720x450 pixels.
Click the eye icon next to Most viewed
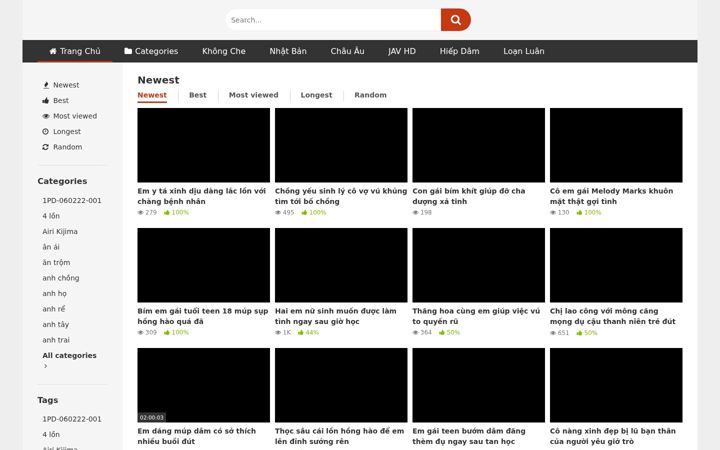coord(45,116)
